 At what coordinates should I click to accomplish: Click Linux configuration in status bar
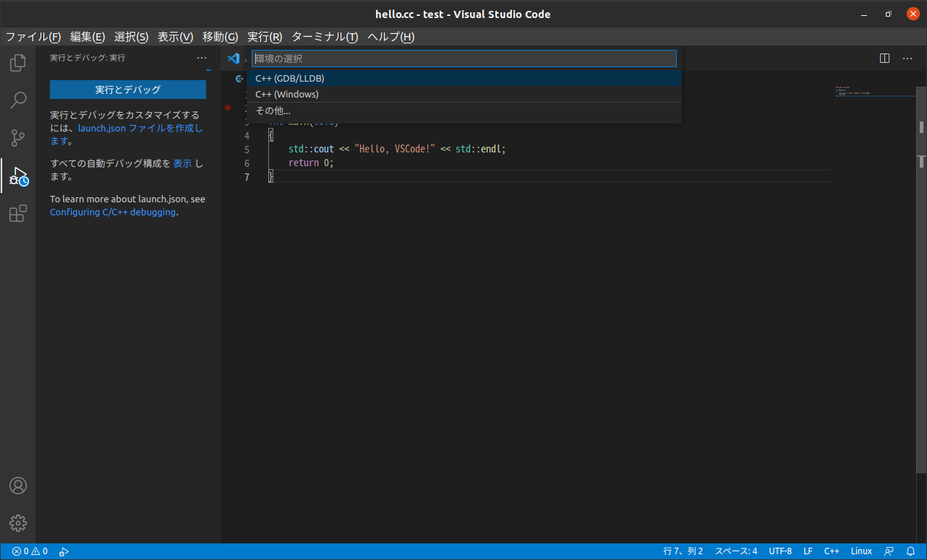click(x=861, y=551)
